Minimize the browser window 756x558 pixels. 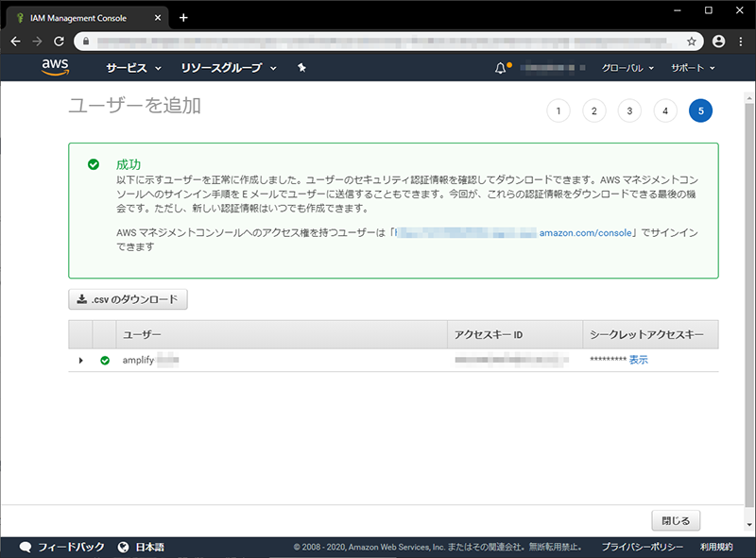click(678, 10)
